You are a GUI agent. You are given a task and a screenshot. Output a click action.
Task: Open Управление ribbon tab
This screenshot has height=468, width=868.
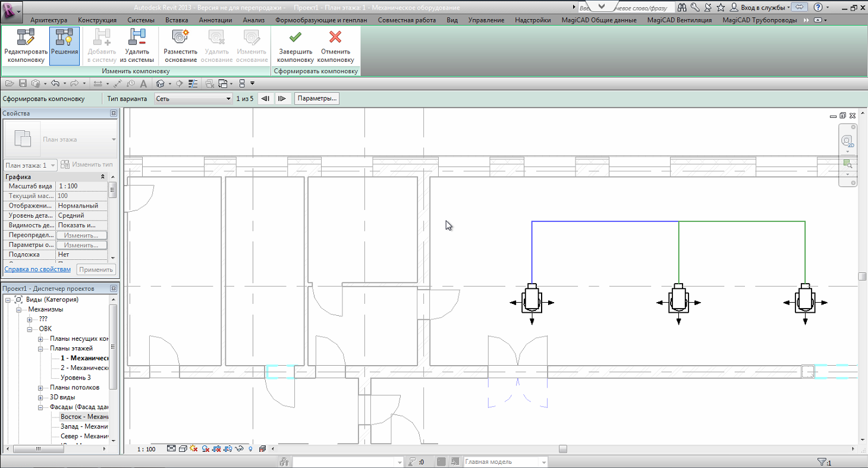(x=486, y=20)
